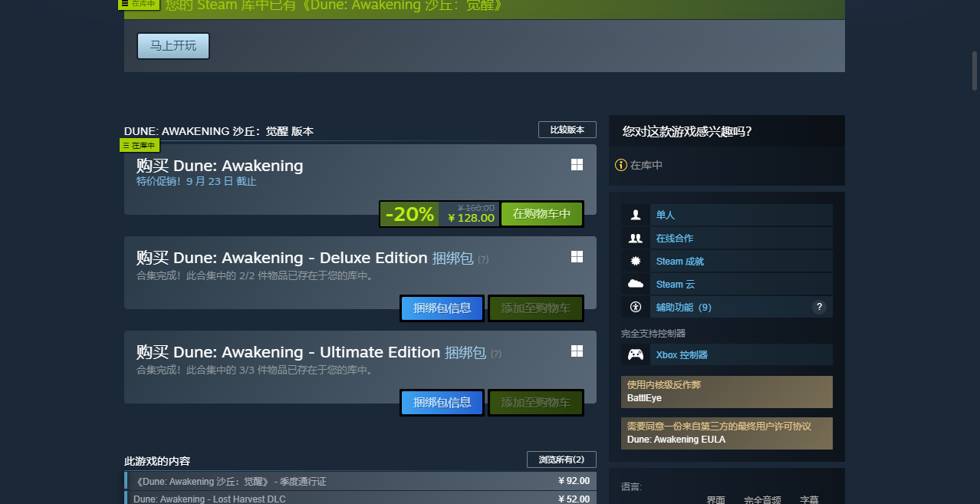Click Windows platform icon on Ultimate Edition box
The image size is (980, 504).
click(577, 351)
